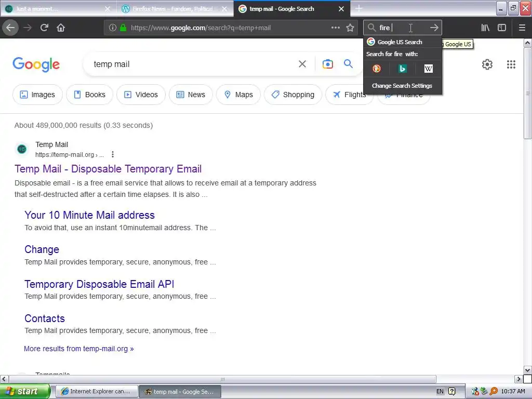Reload the current page
The width and height of the screenshot is (532, 399).
[x=44, y=28]
